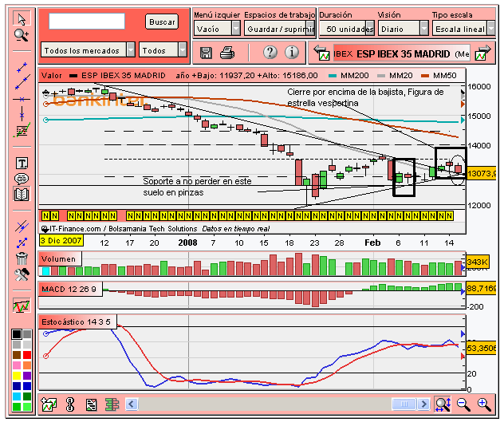This screenshot has height=422, width=504.
Task: Click the horizontal scrollbar thumb
Action: point(404,404)
